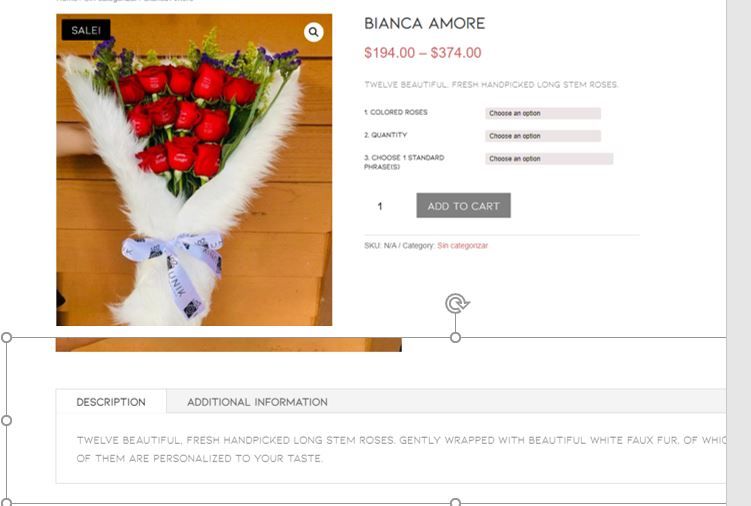751x506 pixels.
Task: Open the Colored Roses option dropdown
Action: pyautogui.click(x=543, y=113)
